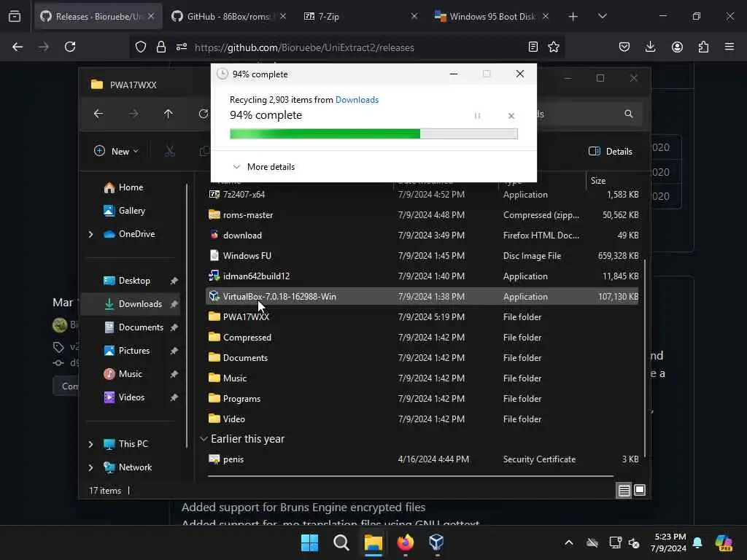The image size is (747, 560).
Task: Select the Programs folder
Action: coord(422,399)
